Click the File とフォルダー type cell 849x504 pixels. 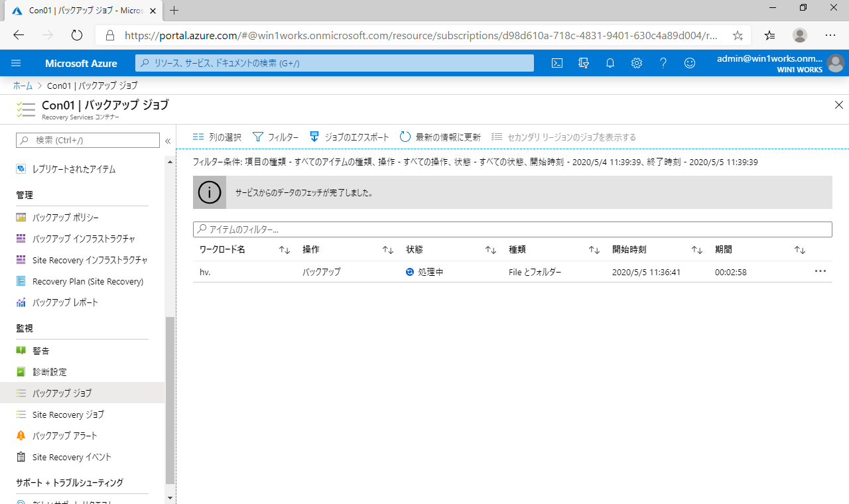535,272
